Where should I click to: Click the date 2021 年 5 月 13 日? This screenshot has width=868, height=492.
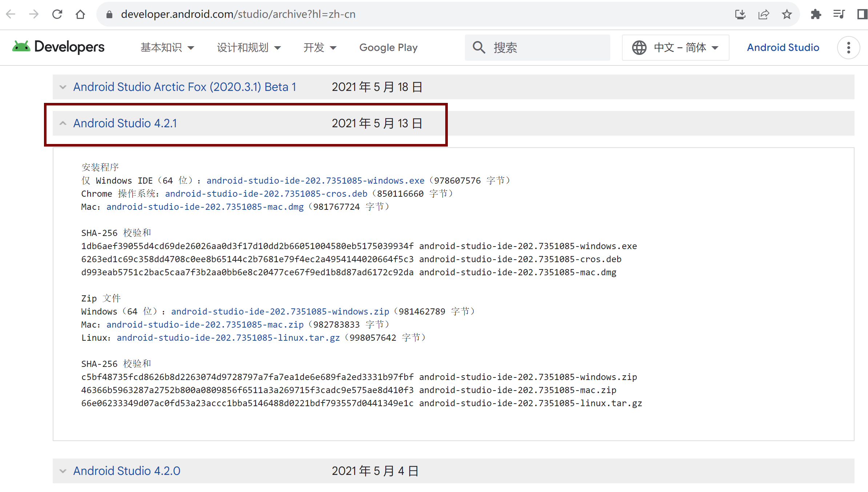click(x=377, y=124)
